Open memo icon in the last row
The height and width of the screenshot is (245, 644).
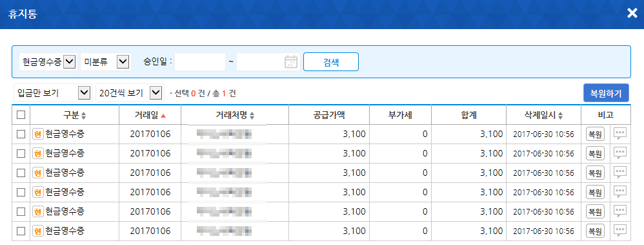click(x=619, y=231)
